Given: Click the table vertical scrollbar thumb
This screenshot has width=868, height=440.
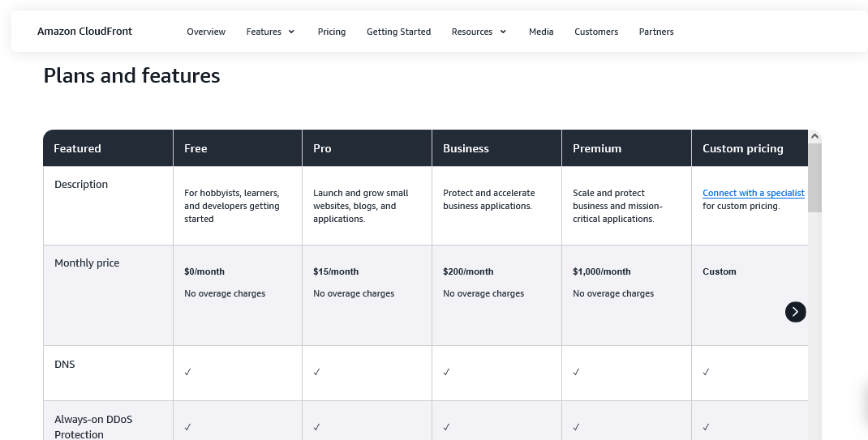Looking at the screenshot, I should coord(814,177).
